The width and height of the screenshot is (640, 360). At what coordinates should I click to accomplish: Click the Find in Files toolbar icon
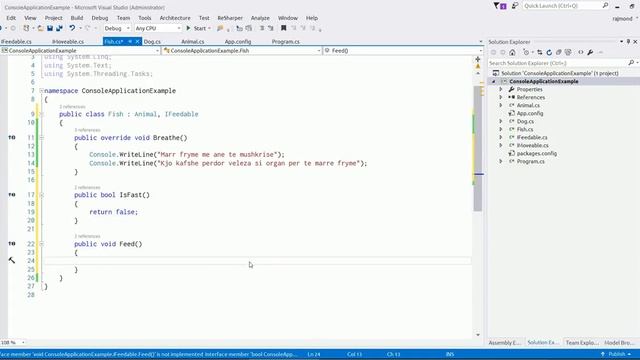click(220, 28)
